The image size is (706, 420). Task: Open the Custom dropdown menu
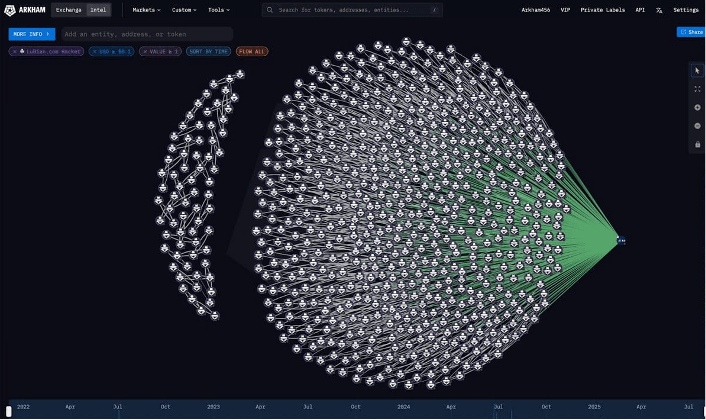pyautogui.click(x=184, y=9)
